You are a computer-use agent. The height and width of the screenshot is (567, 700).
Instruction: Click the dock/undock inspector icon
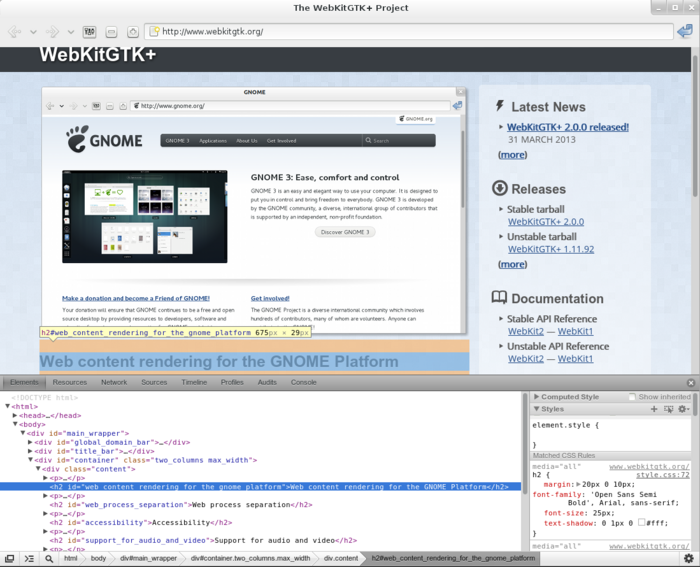tap(10, 559)
